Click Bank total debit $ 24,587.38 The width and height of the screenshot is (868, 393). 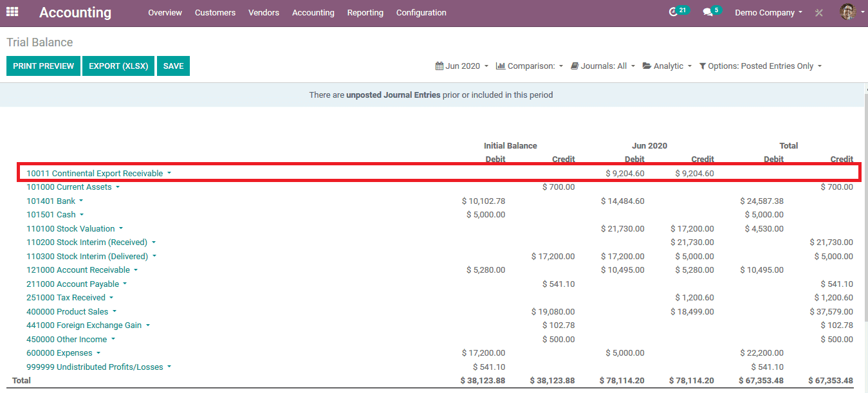pyautogui.click(x=762, y=201)
